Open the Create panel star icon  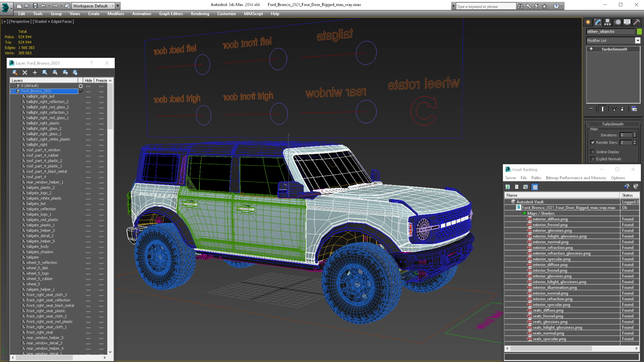click(588, 22)
